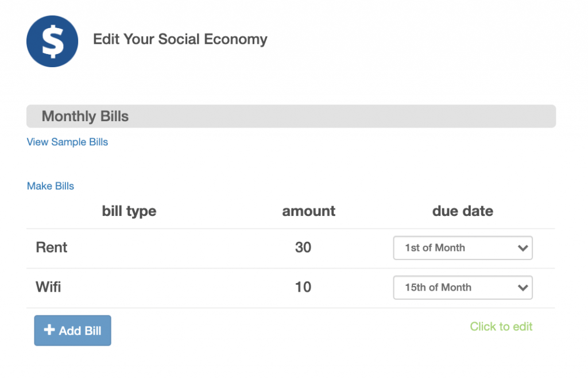Click the chevron arrow on Wifi's due date
Image resolution: width=588 pixels, height=379 pixels.
click(x=523, y=288)
